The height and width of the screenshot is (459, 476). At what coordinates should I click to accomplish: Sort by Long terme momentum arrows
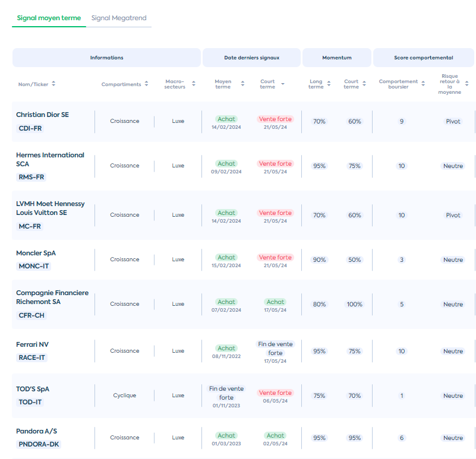[x=329, y=84]
